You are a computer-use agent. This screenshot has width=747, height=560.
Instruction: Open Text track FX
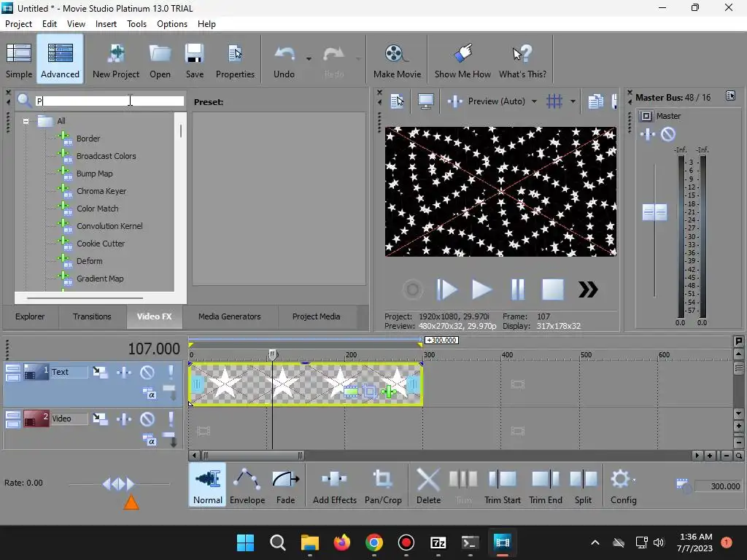click(124, 372)
